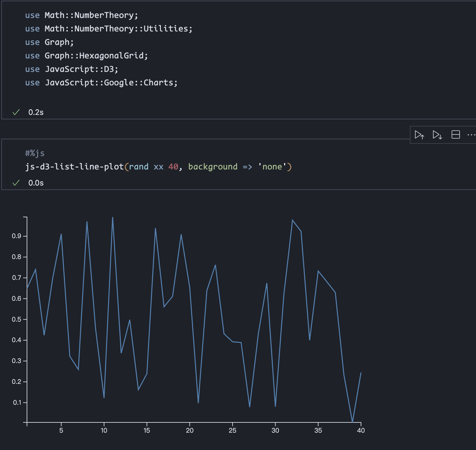Open the cell's more actions ellipsis menu
476x450 pixels.
click(x=471, y=135)
